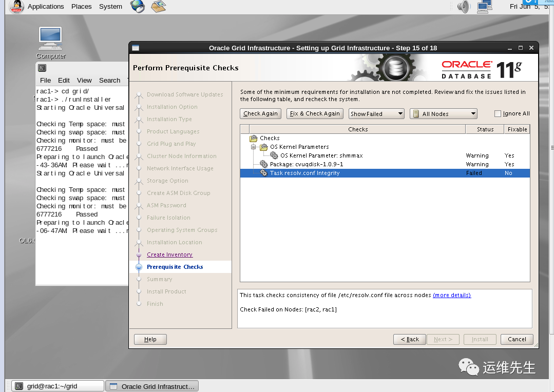Open the Places menu
Screen dimensions: 554x392
pyautogui.click(x=81, y=6)
